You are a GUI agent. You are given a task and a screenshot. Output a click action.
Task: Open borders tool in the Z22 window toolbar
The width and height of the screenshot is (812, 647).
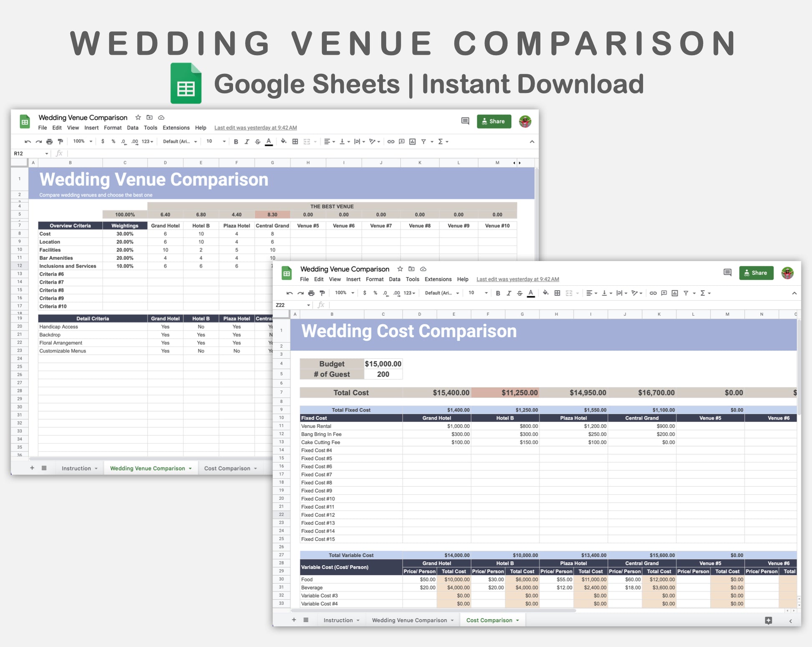[557, 293]
